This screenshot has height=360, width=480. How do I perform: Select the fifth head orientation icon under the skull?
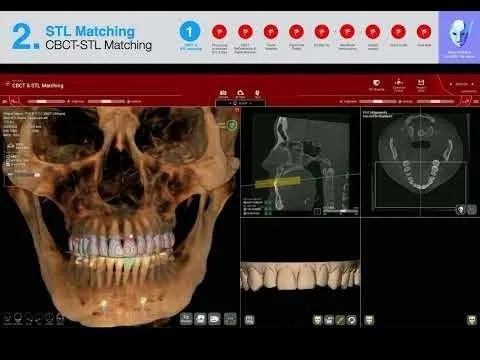click(x=49, y=318)
